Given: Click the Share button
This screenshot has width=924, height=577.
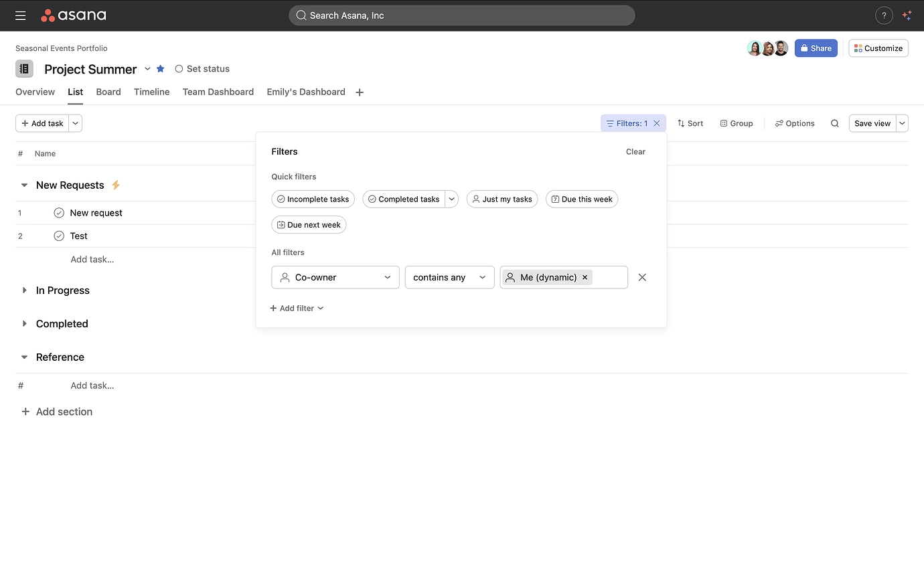Looking at the screenshot, I should [x=816, y=48].
